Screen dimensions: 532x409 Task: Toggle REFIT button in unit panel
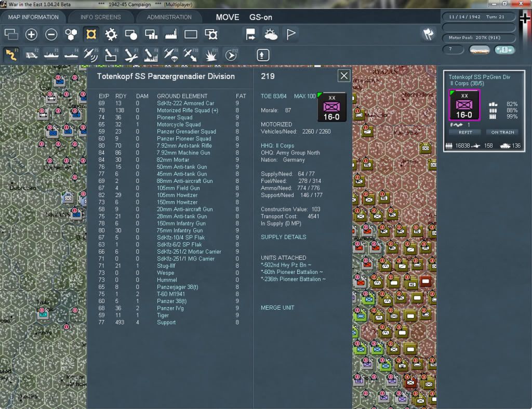coord(465,133)
